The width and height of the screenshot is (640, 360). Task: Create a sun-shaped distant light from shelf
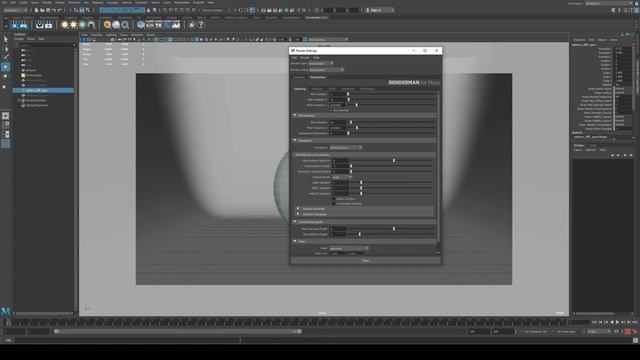(x=73, y=25)
